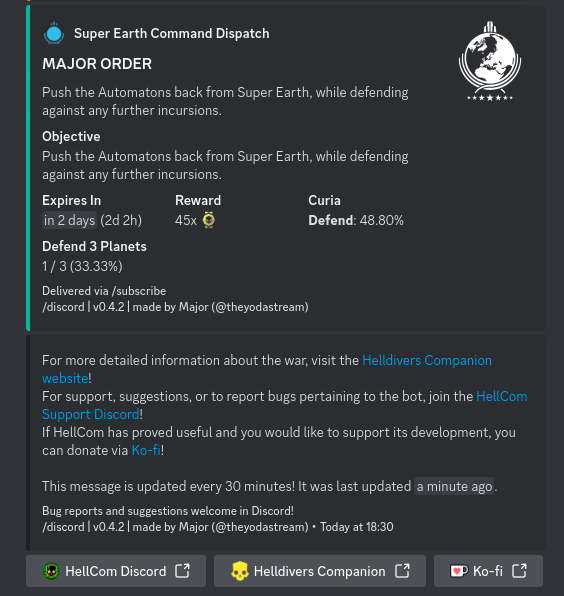
Task: Click the Super Earth Command Dispatch author name
Action: (171, 33)
